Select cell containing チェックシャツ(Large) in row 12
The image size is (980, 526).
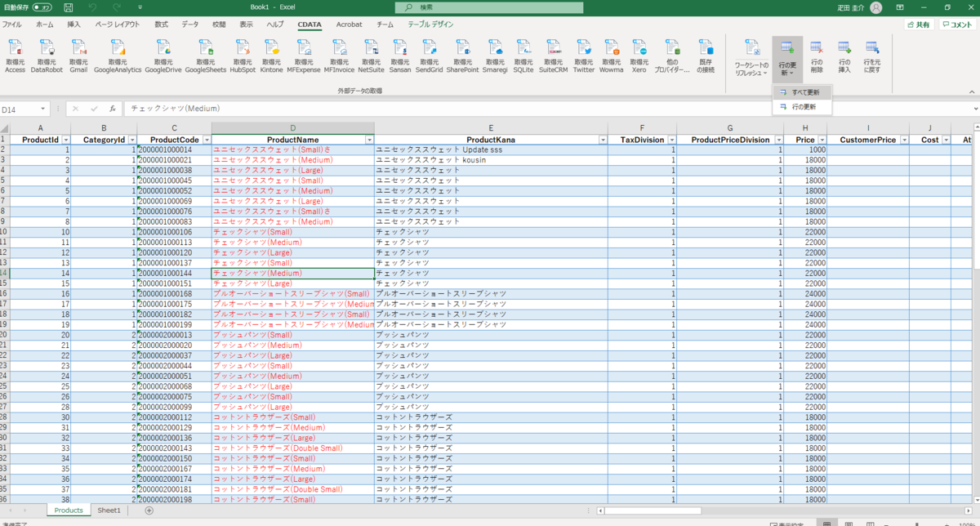pyautogui.click(x=292, y=252)
